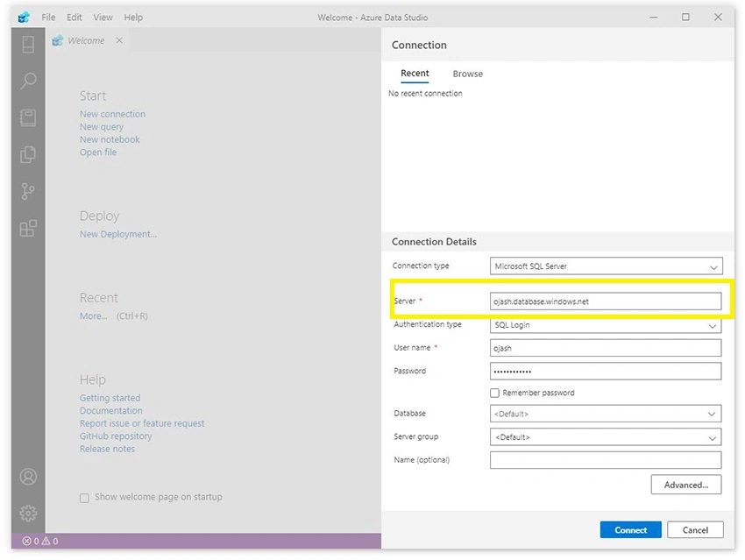Open the Authentication type dropdown

coord(606,325)
